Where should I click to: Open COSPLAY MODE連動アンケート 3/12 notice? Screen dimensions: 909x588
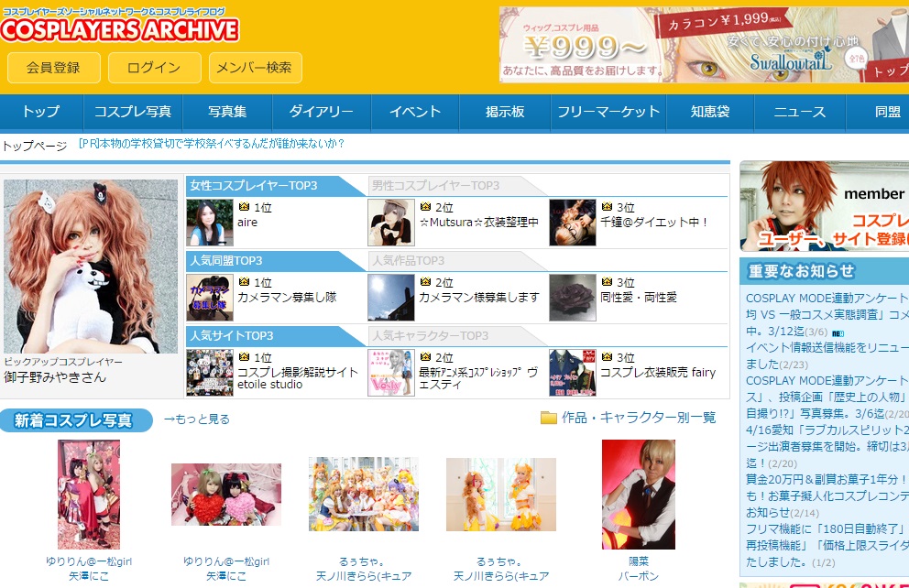[x=827, y=314]
